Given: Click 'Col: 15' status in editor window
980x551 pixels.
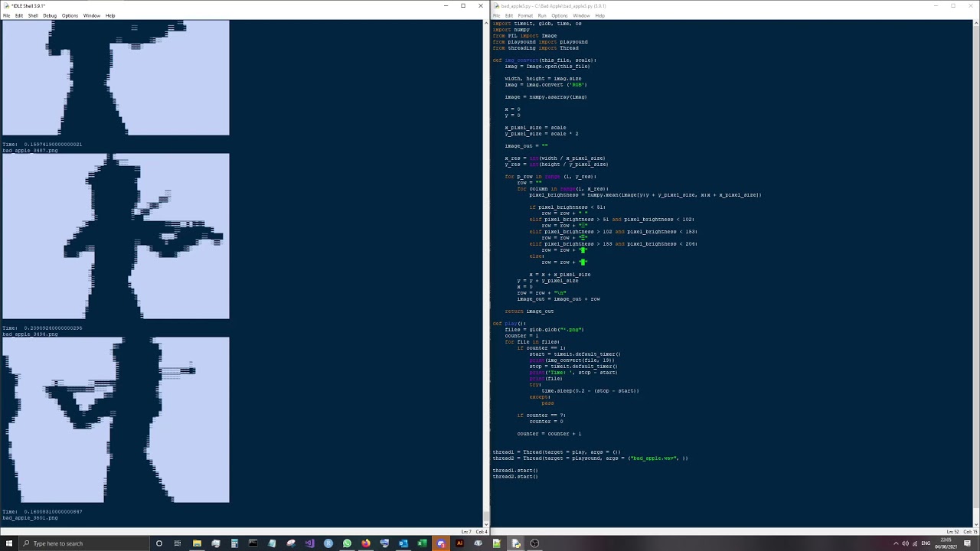Looking at the screenshot, I should click(971, 532).
